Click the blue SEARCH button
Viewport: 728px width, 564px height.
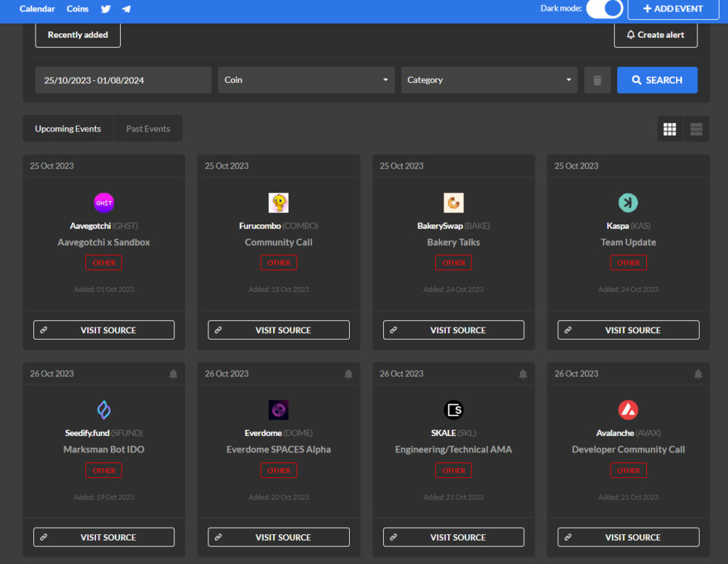tap(657, 80)
